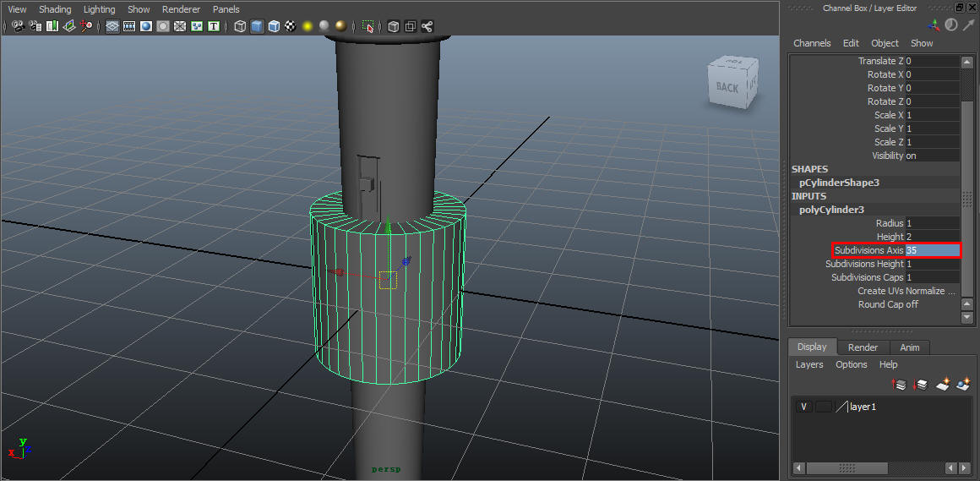
Task: Click the Radius value field
Action: pos(932,223)
